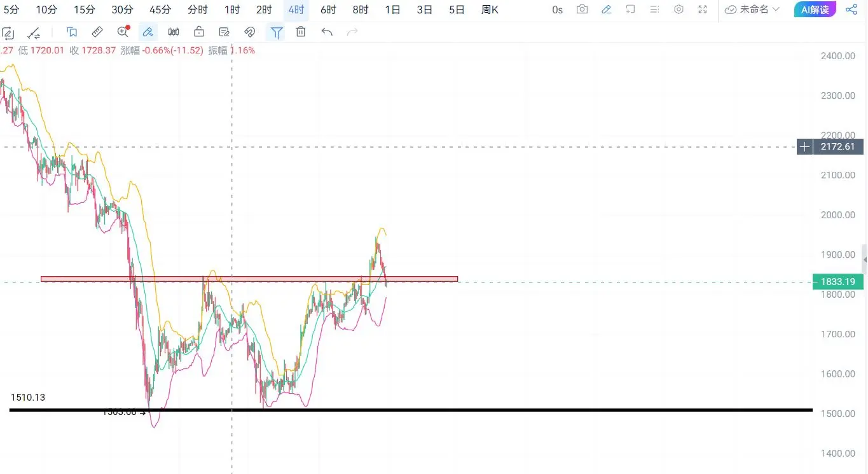Enter fullscreen with the expand icon
The width and height of the screenshot is (868, 474).
point(703,10)
